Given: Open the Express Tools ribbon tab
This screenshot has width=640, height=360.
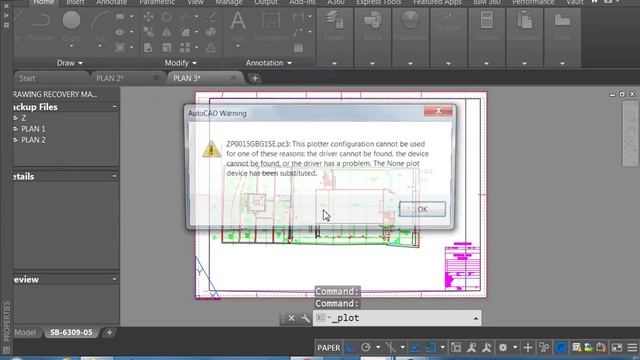Looking at the screenshot, I should coord(378,2).
